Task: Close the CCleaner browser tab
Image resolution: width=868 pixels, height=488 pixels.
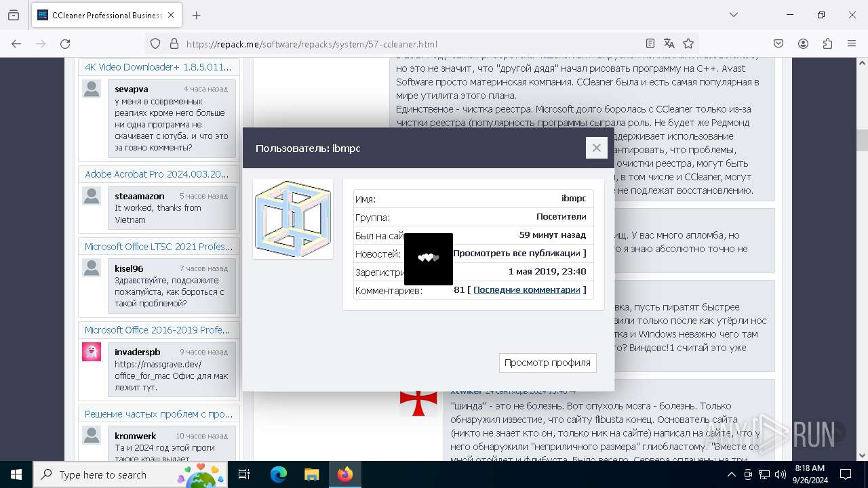Action: 171,15
